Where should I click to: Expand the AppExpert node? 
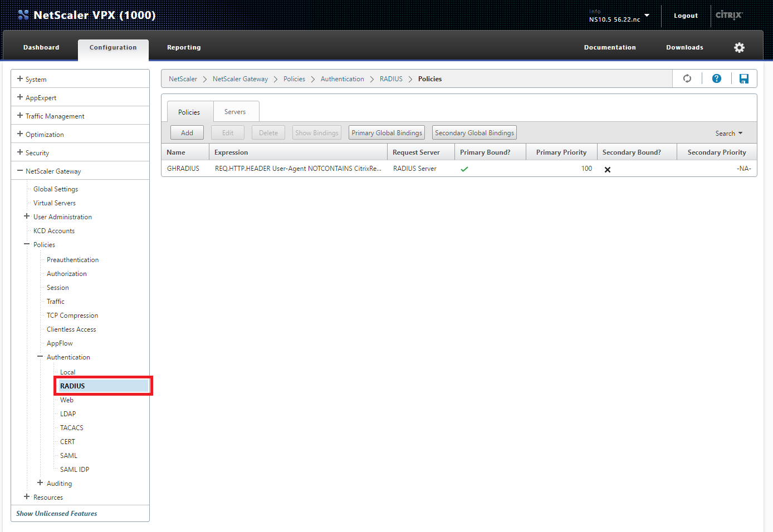click(20, 97)
